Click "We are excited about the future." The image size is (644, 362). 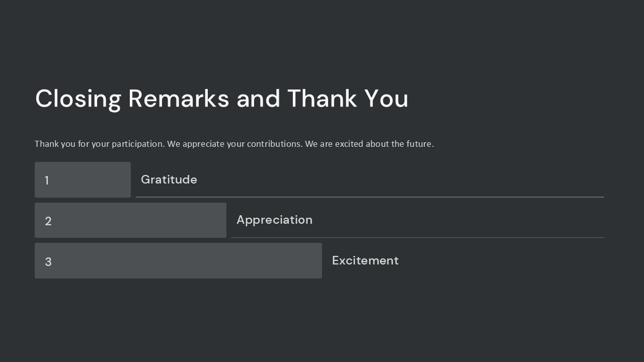369,144
